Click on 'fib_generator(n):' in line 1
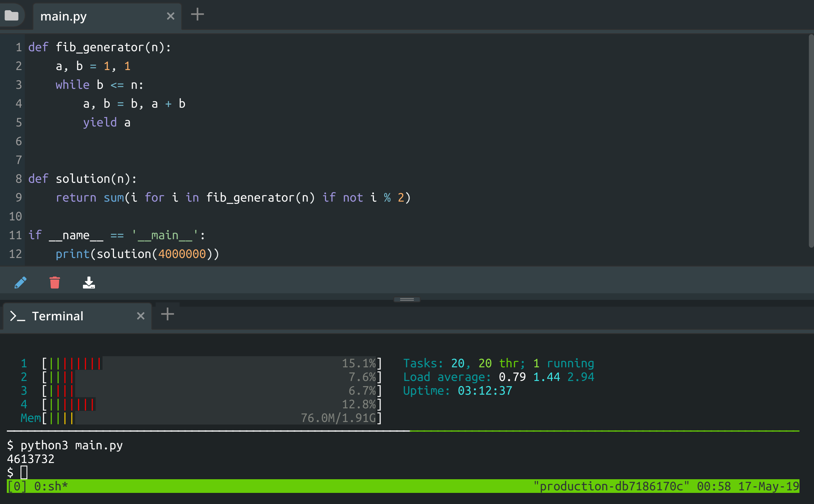 [x=113, y=47]
